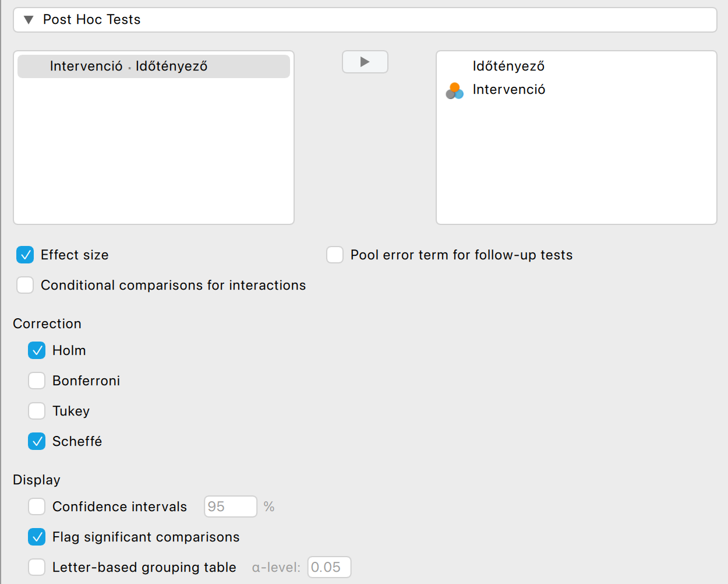Collapse the Post Hoc Tests section

29,20
